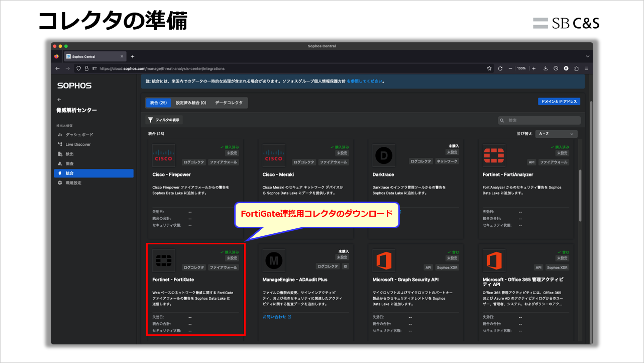644x363 pixels.
Task: Click the browser forward arrow
Action: point(68,68)
